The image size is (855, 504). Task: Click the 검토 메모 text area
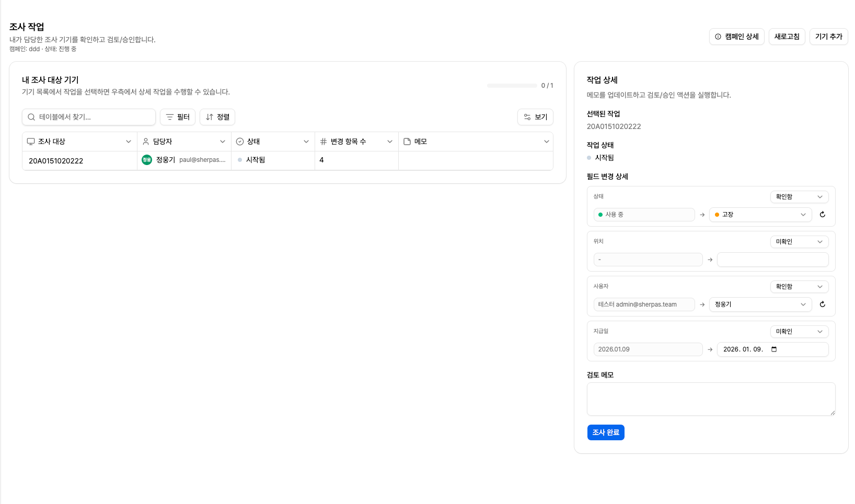click(x=711, y=399)
